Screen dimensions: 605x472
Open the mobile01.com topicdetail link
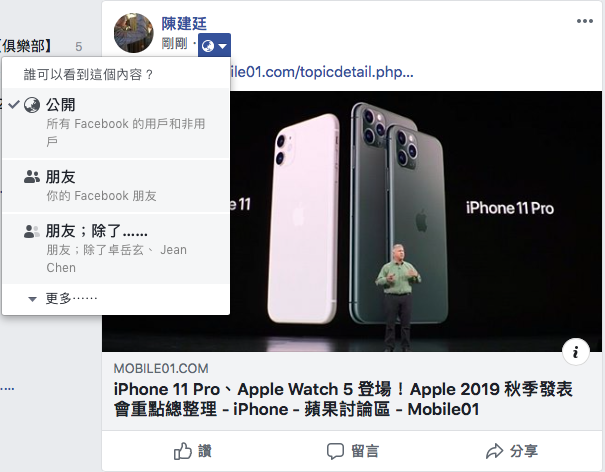(321, 72)
